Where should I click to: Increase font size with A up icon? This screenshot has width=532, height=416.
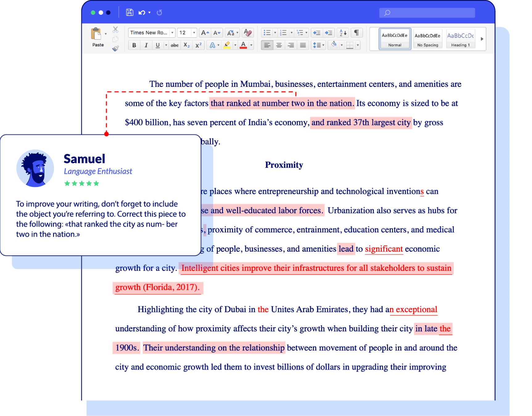point(205,33)
